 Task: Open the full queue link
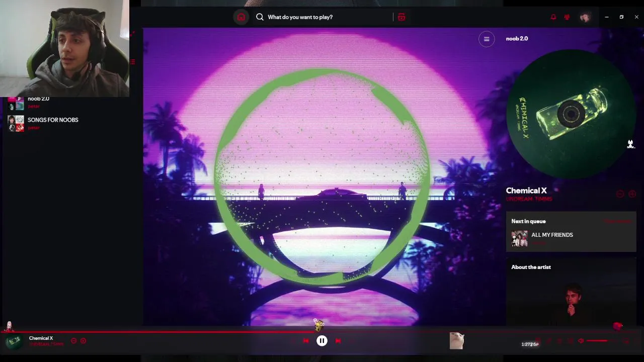(x=618, y=221)
